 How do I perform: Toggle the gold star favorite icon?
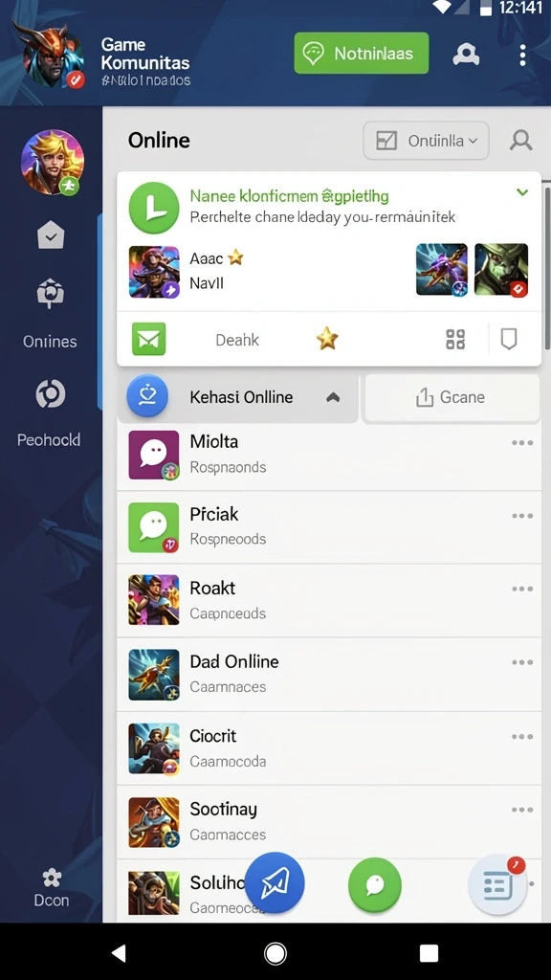[x=327, y=339]
